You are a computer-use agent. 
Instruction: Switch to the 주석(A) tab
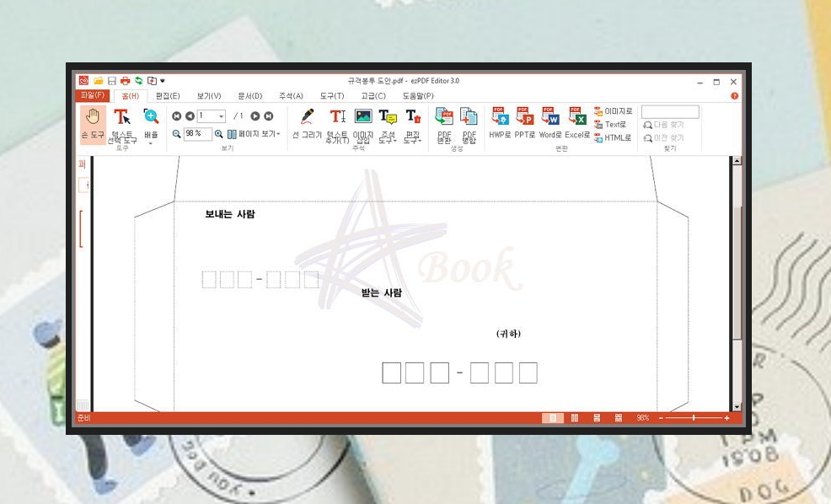coord(291,96)
